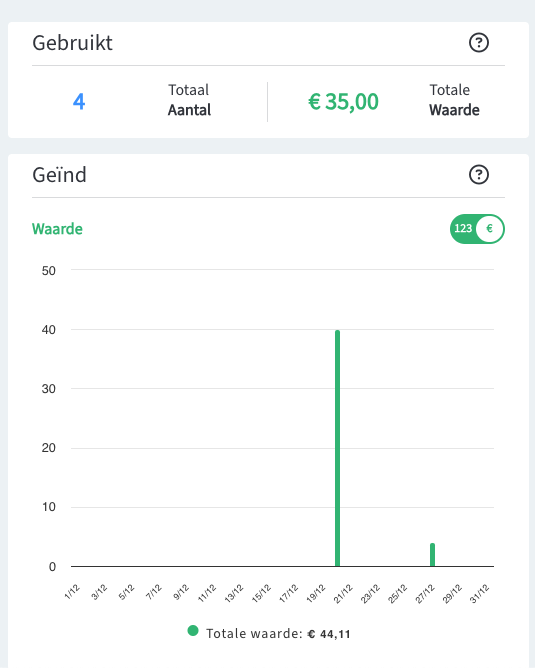Viewport: 535px width, 668px height.
Task: Click the blue number 4 total count
Action: (79, 102)
